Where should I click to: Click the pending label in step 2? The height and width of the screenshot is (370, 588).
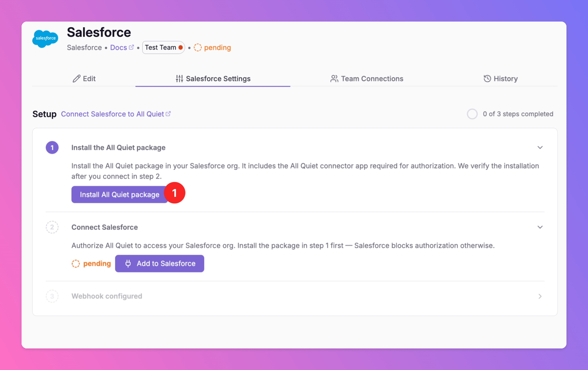click(97, 264)
